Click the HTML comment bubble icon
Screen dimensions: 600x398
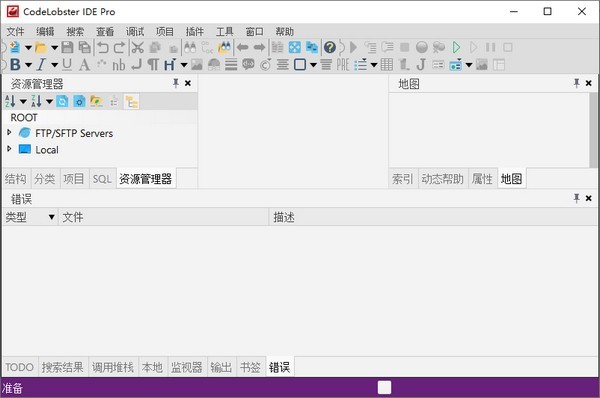(248, 64)
